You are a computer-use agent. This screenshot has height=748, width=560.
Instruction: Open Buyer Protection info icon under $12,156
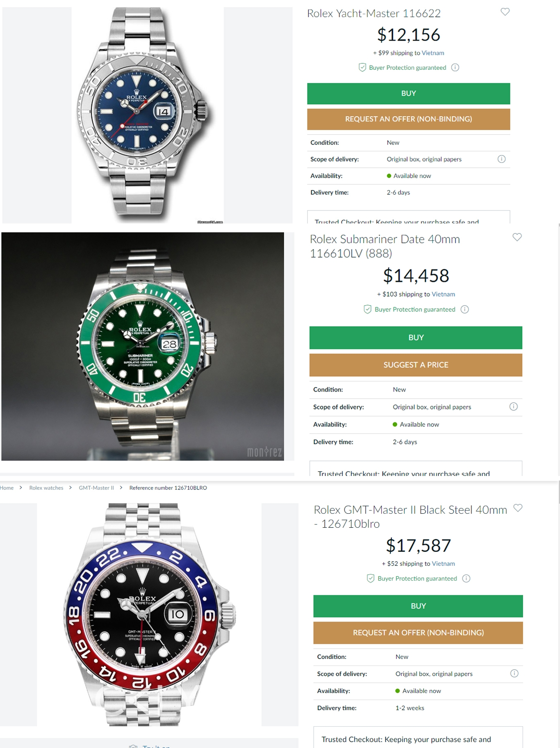(x=455, y=68)
